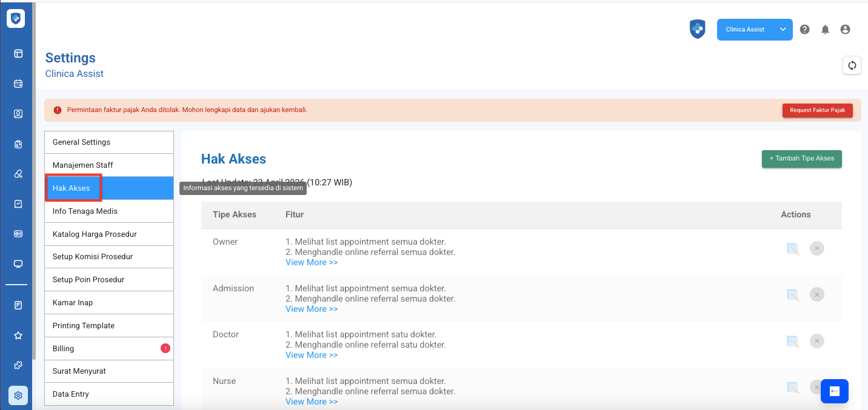Click the pill/medicine icon in sidebar

(x=18, y=174)
